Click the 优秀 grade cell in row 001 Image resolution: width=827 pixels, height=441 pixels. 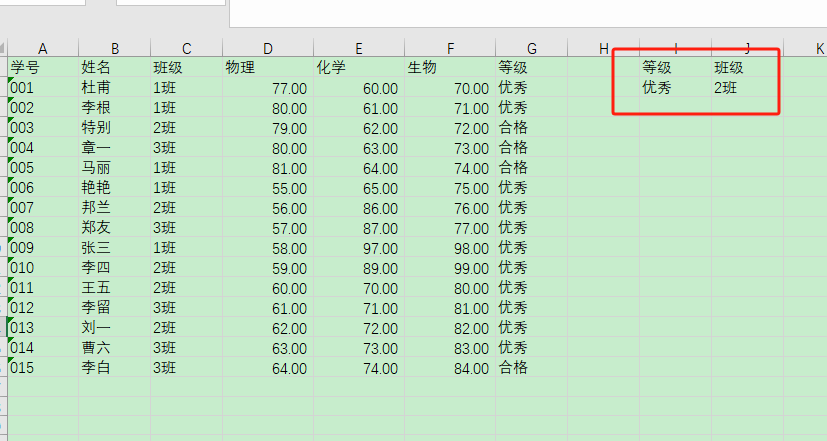coord(531,87)
